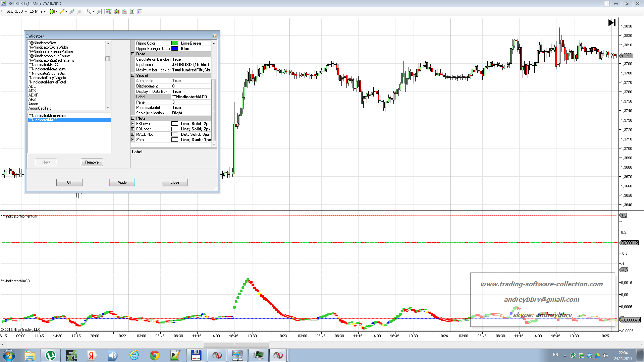This screenshot has height=362, width=644.
Task: Open the Data Box toolbar icon
Action: coord(140,11)
